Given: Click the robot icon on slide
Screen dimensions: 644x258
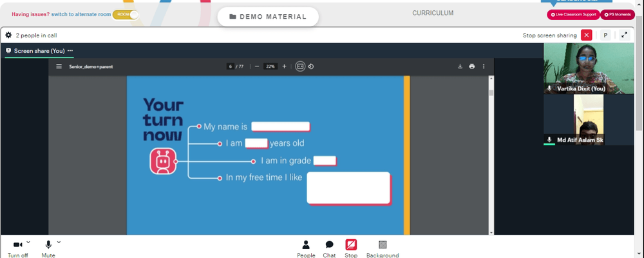Looking at the screenshot, I should coord(163,161).
